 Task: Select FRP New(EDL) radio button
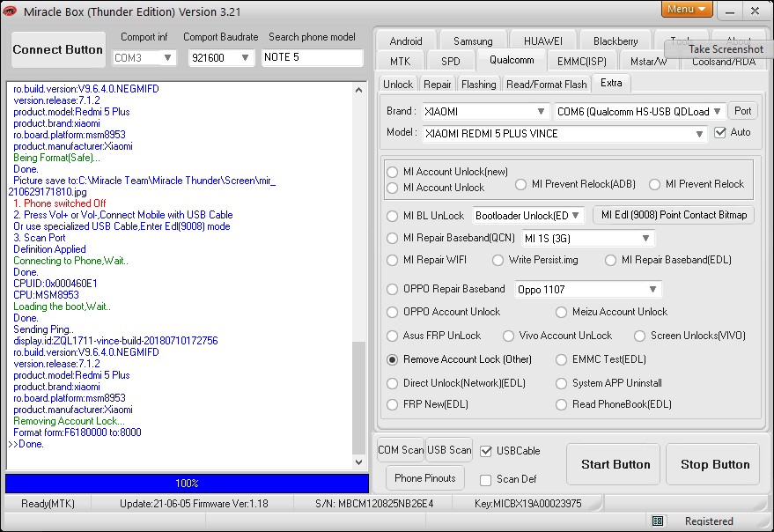393,404
